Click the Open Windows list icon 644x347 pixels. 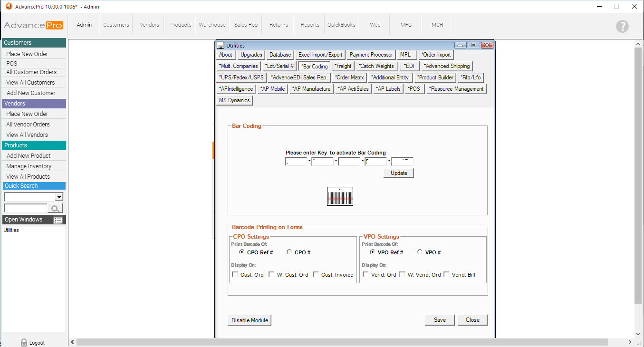[x=58, y=220]
